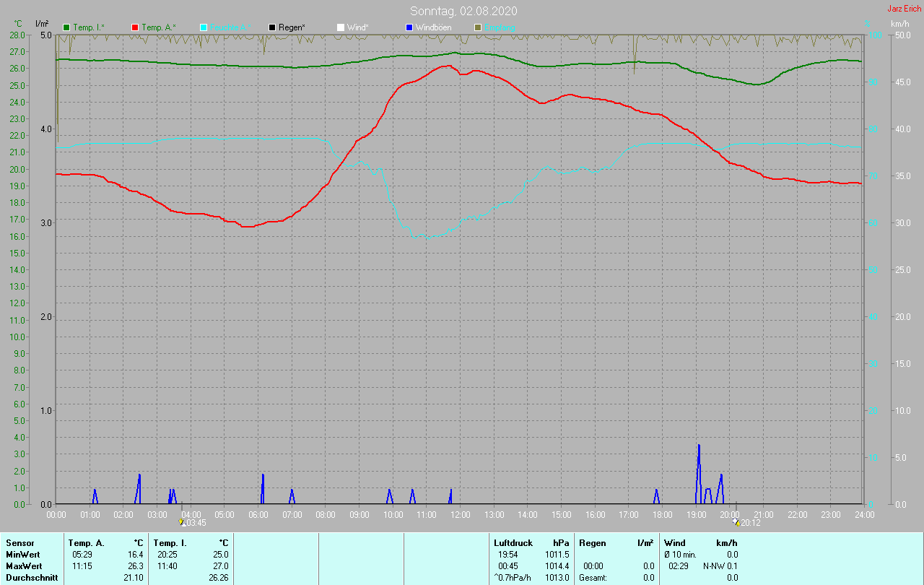The height and width of the screenshot is (585, 924).
Task: Select the Windböen legend label
Action: point(433,27)
